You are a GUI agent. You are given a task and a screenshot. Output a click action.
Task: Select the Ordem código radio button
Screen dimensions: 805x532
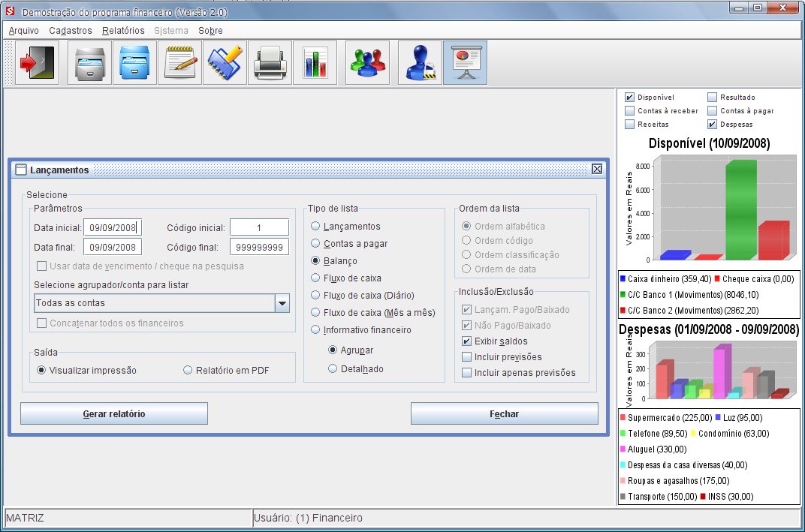[x=466, y=240]
